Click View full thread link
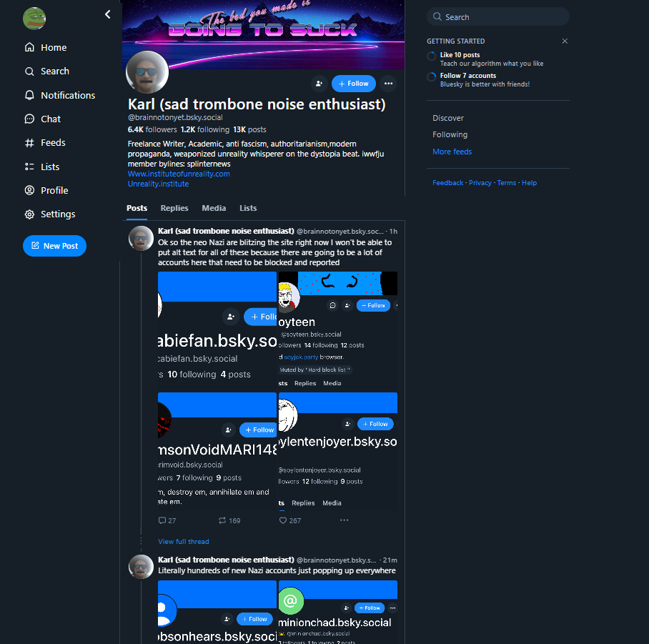The width and height of the screenshot is (649, 644). click(184, 542)
